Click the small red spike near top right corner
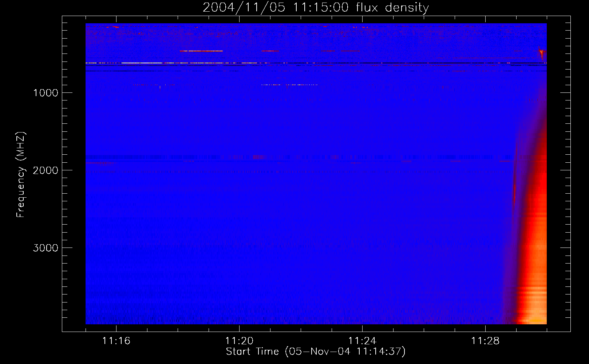 pos(542,53)
